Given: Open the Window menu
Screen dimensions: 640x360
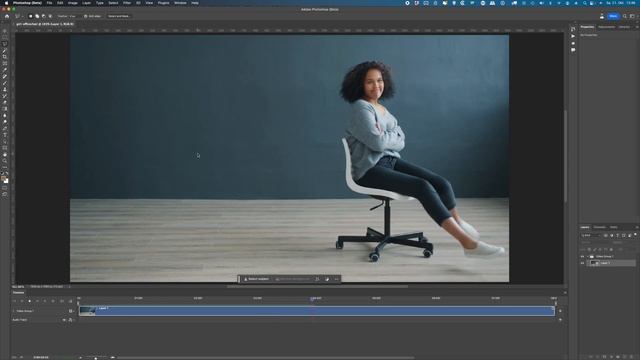Looking at the screenshot, I should tap(180, 3).
